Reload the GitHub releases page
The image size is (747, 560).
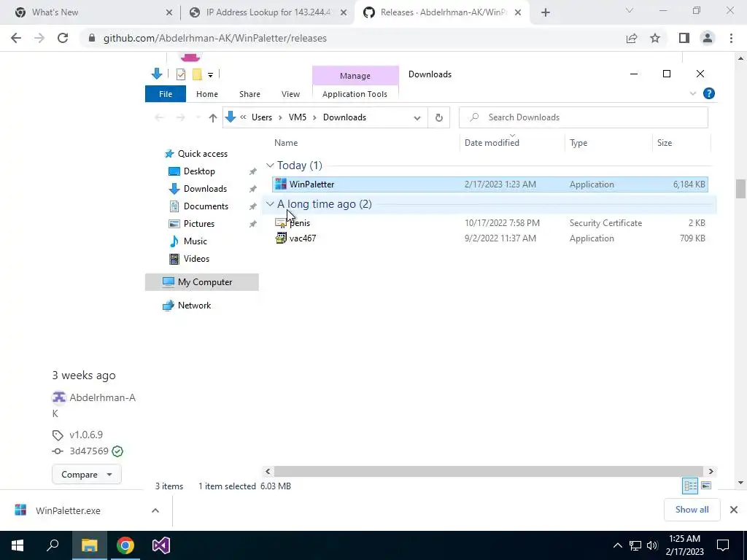coord(63,38)
